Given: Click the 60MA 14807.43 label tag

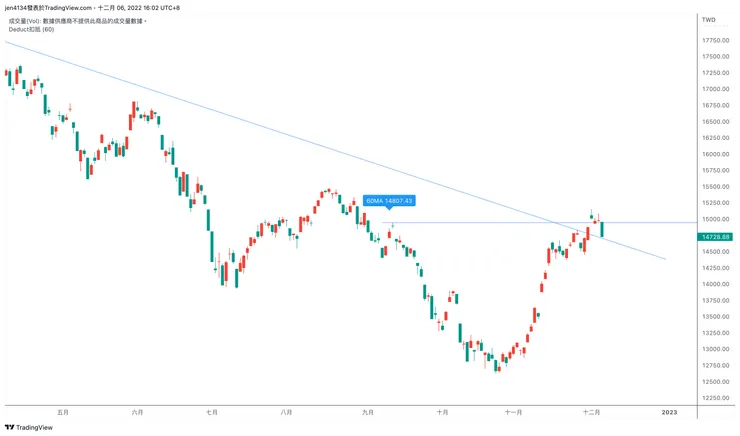Looking at the screenshot, I should tap(389, 200).
